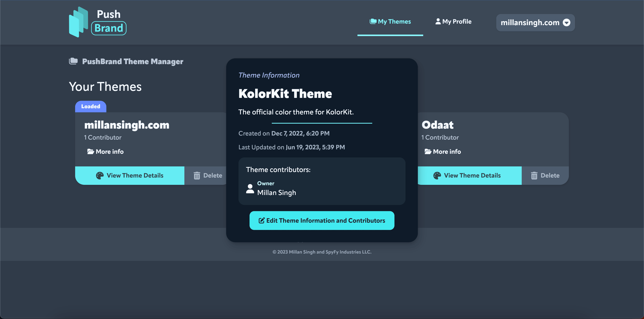644x319 pixels.
Task: Click the palette icon on millansingh.com card
Action: pos(100,175)
